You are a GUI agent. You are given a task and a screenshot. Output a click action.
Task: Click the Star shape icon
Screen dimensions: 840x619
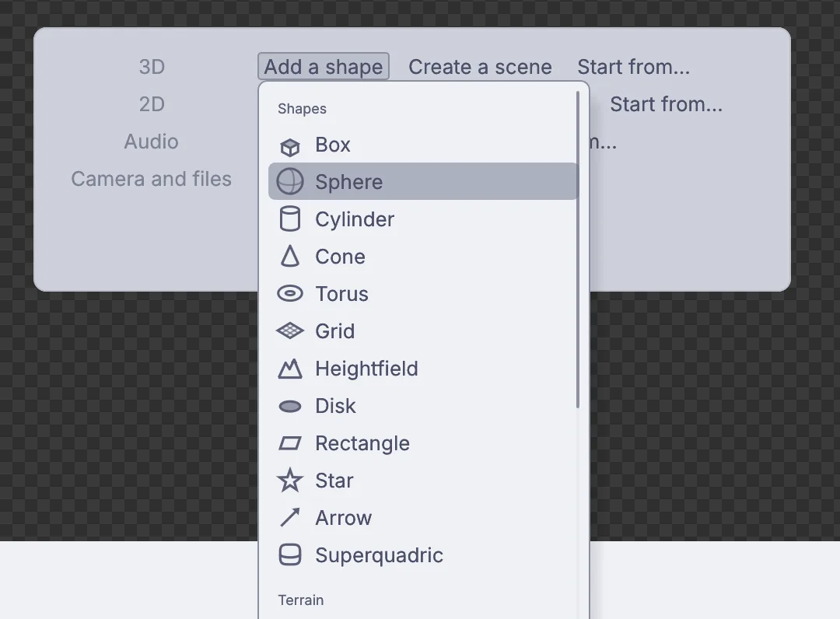click(x=290, y=481)
